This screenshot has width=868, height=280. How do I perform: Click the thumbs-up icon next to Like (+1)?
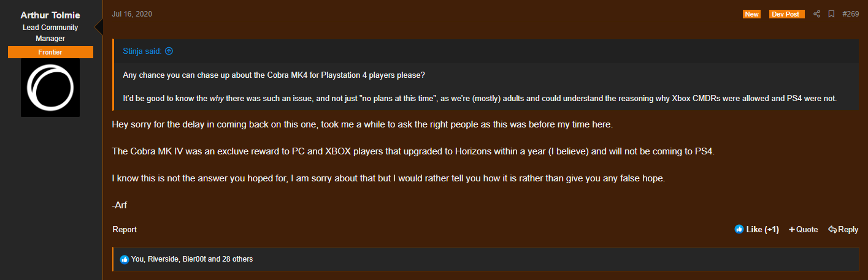tap(739, 229)
